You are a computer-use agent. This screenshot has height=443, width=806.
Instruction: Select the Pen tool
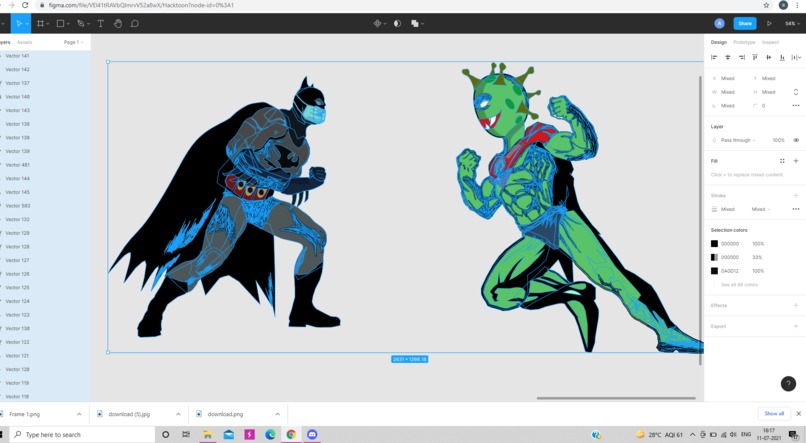(80, 24)
